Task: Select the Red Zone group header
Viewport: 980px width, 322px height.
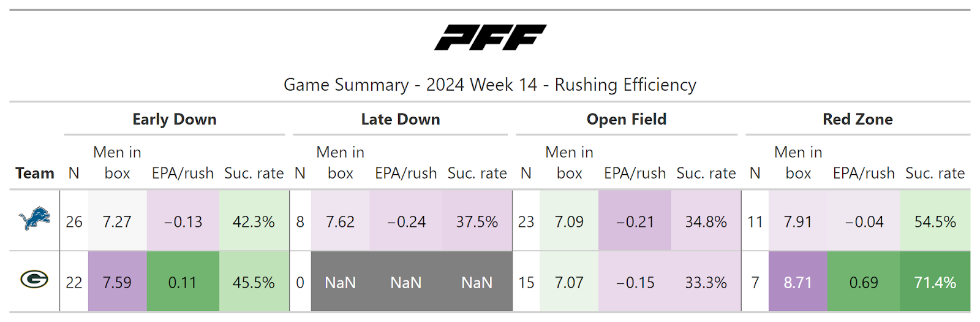Action: pyautogui.click(x=858, y=119)
